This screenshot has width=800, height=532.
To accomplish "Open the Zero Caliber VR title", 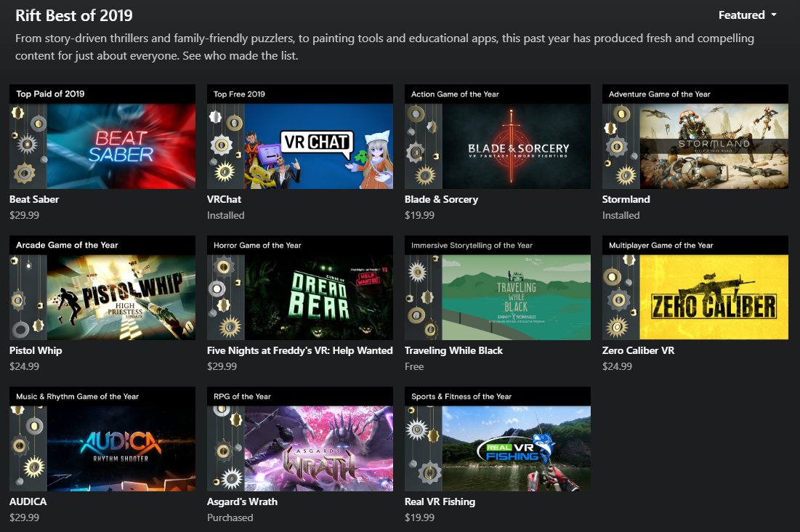I will [x=638, y=350].
